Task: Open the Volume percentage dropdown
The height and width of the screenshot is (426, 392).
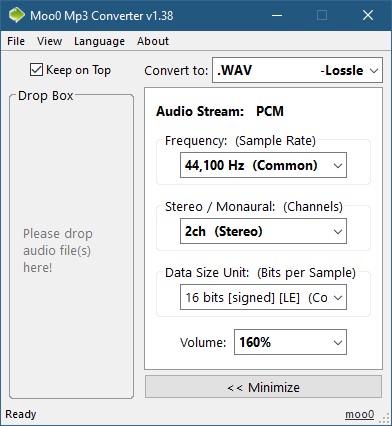Action: 290,342
